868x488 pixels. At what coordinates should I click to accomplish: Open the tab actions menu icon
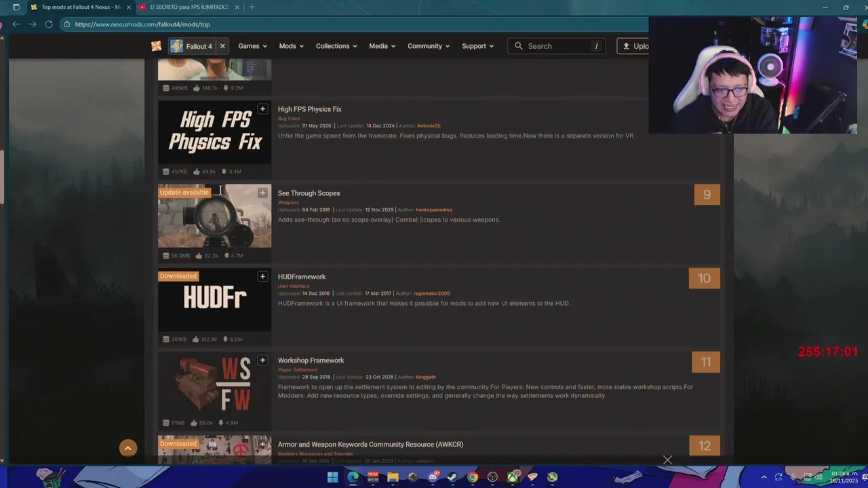coord(16,7)
